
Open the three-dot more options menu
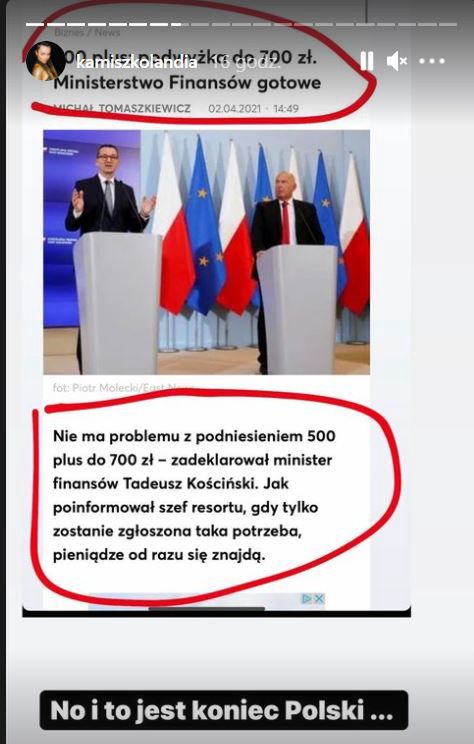(432, 61)
